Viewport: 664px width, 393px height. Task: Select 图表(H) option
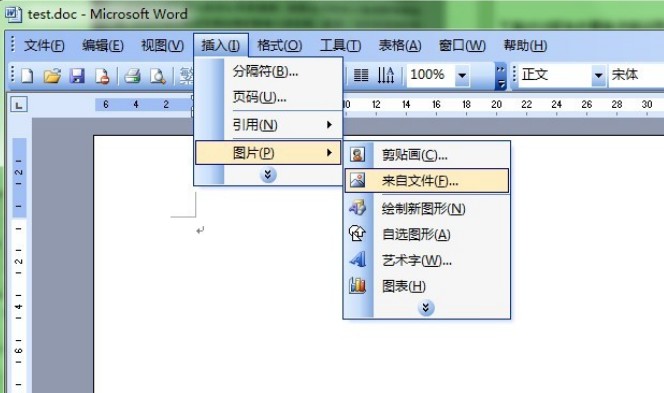(426, 286)
